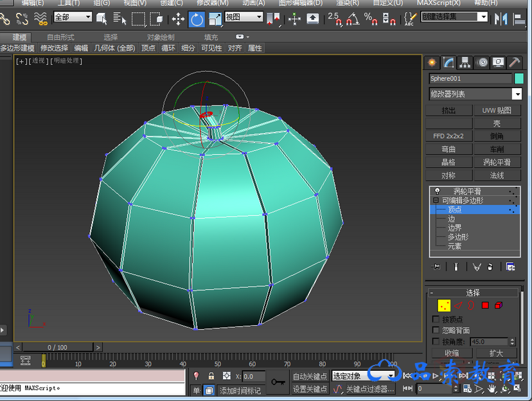The height and width of the screenshot is (401, 532).
Task: Click the pin stack icon
Action: (436, 267)
